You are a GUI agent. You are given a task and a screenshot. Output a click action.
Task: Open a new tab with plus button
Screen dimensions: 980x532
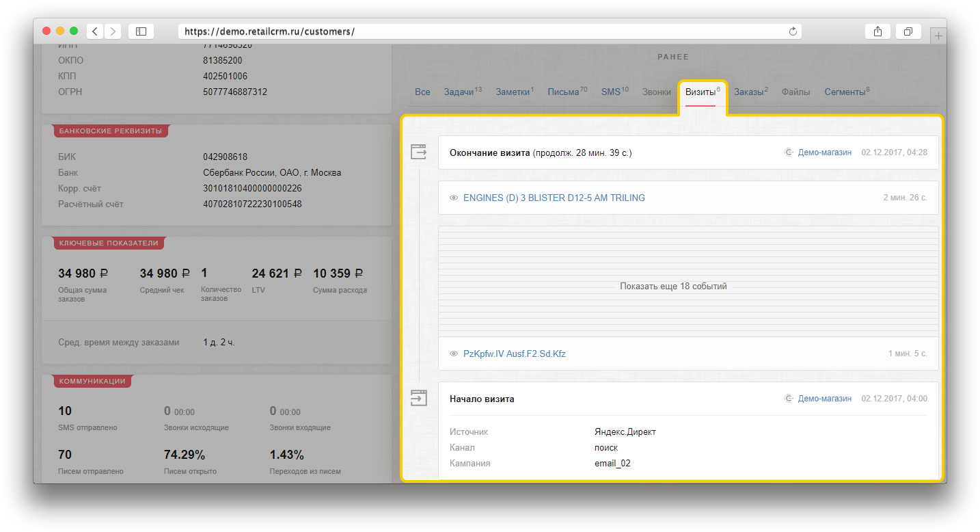pyautogui.click(x=939, y=36)
